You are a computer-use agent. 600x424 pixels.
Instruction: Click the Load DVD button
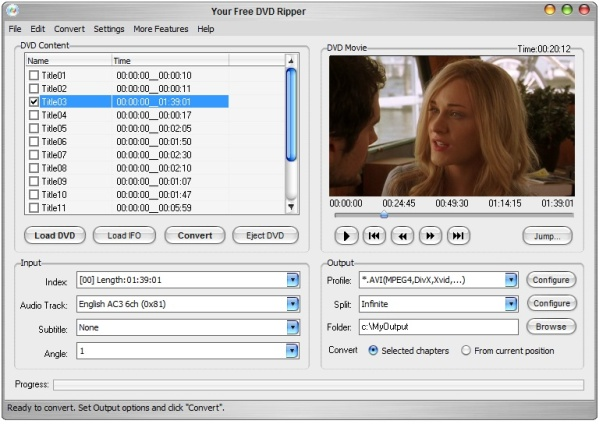(55, 235)
